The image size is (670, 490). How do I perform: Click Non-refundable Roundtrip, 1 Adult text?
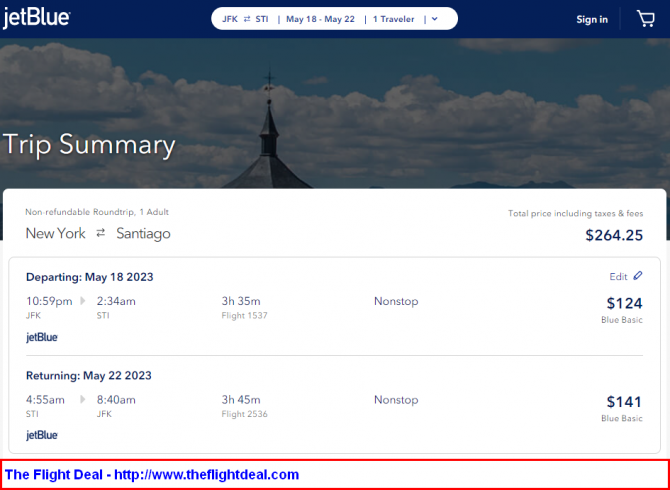point(97,212)
